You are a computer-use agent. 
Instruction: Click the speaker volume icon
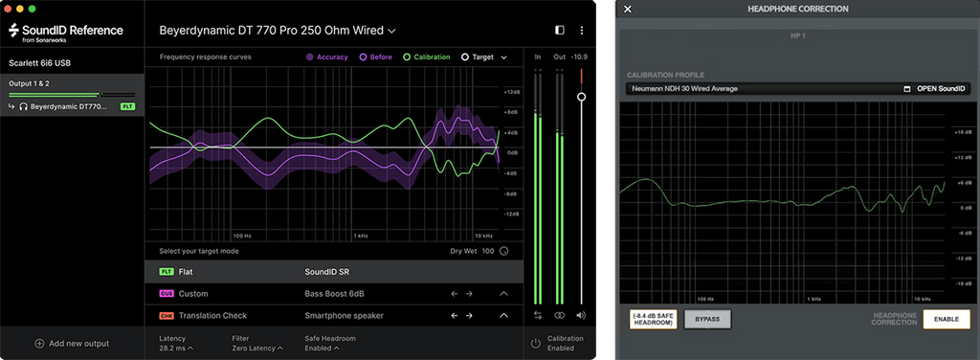click(581, 316)
